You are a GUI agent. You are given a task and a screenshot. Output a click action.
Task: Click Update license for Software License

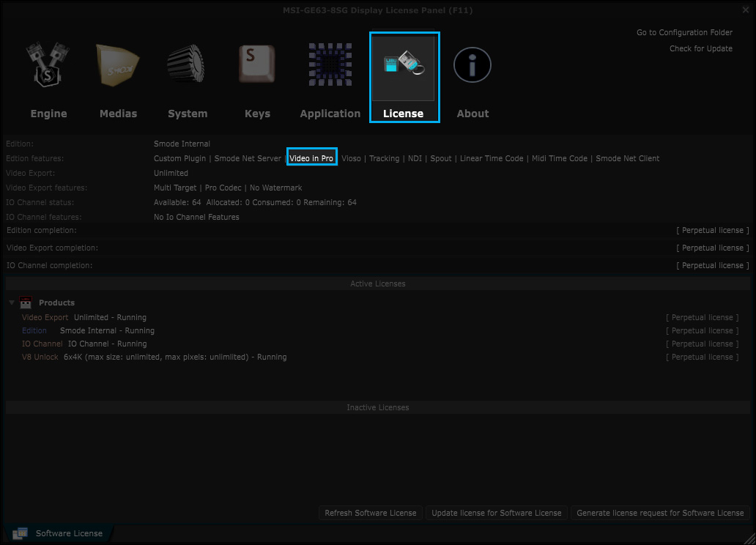[x=497, y=513]
